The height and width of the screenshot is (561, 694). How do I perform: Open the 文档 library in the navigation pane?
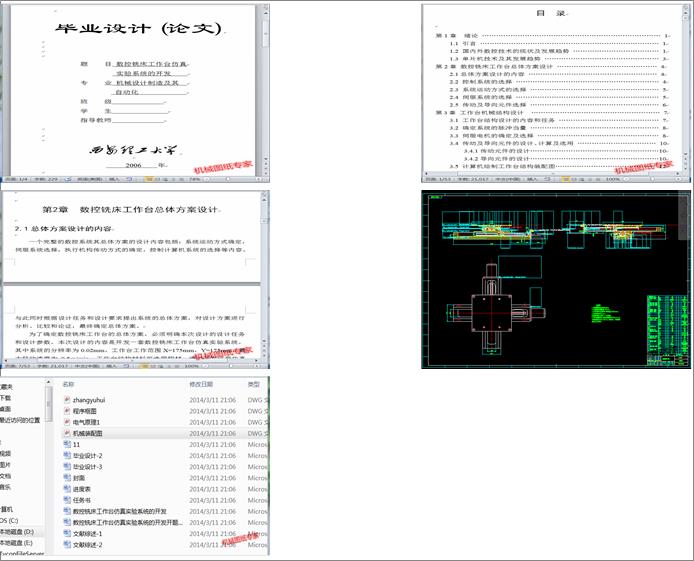(x=5, y=476)
